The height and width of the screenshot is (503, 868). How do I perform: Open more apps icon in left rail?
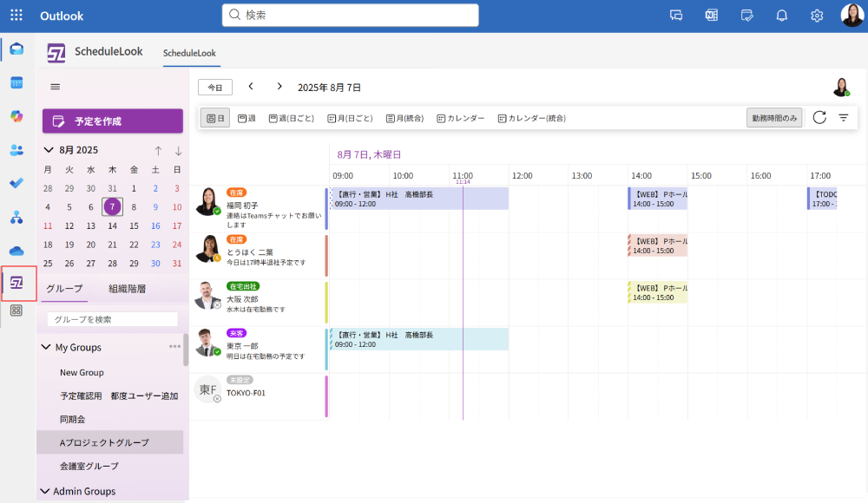(x=16, y=310)
